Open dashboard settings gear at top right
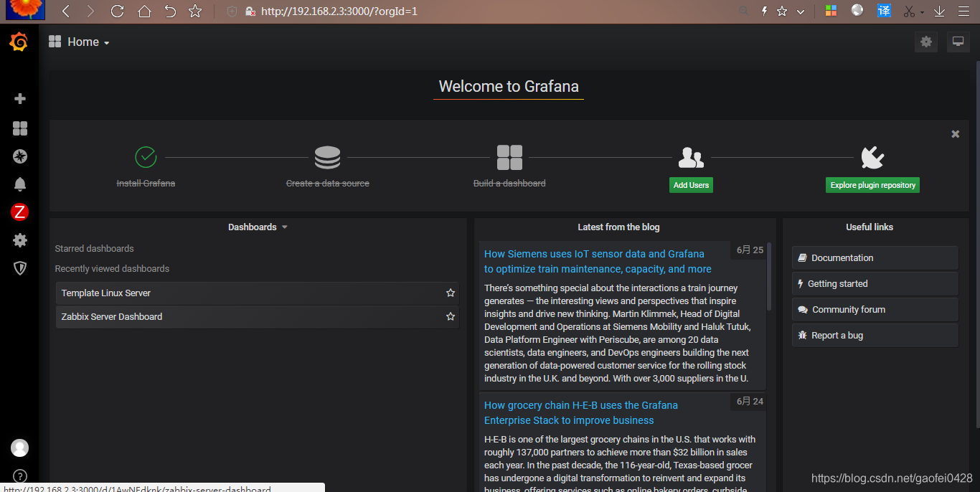The width and height of the screenshot is (980, 492). 926,42
